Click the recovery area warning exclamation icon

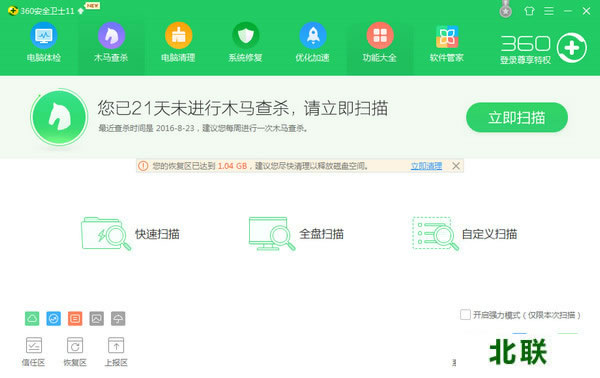(x=143, y=166)
